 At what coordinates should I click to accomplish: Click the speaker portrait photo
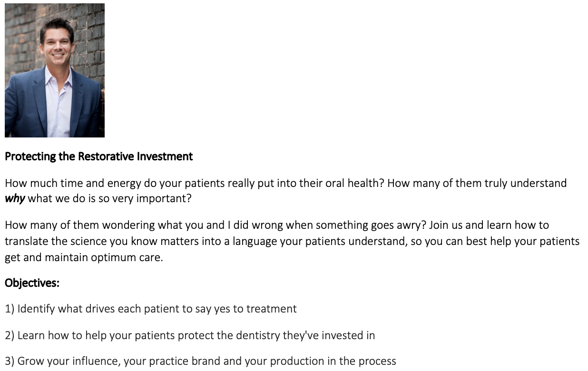click(55, 70)
